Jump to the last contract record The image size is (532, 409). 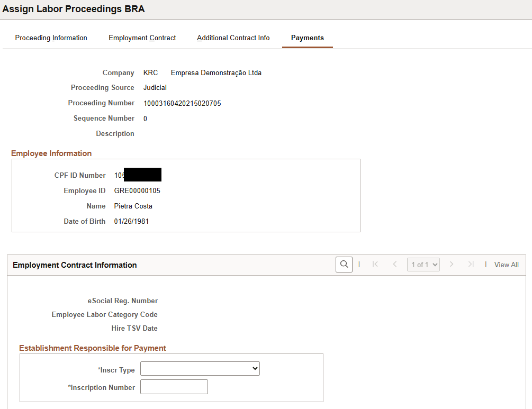tap(471, 264)
